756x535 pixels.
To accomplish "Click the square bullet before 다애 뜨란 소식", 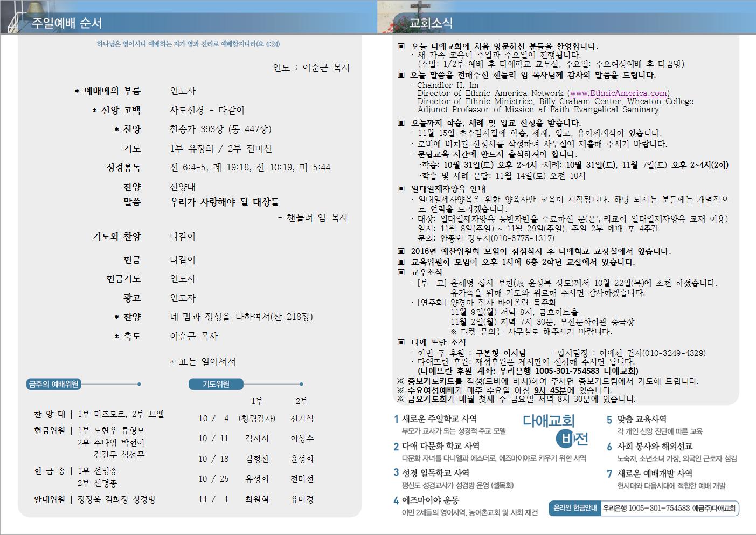I will coord(400,342).
